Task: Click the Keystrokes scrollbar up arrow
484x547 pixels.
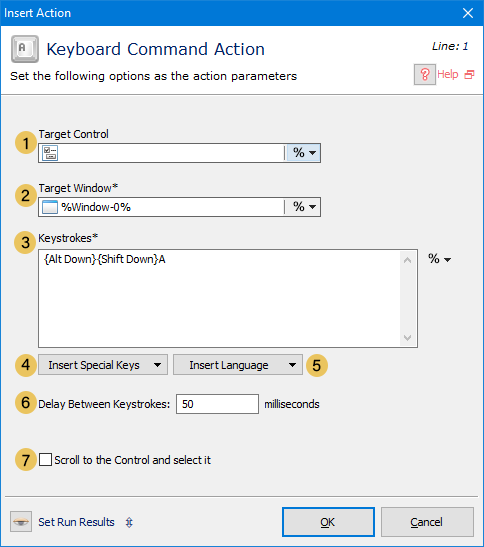Action: tap(407, 260)
